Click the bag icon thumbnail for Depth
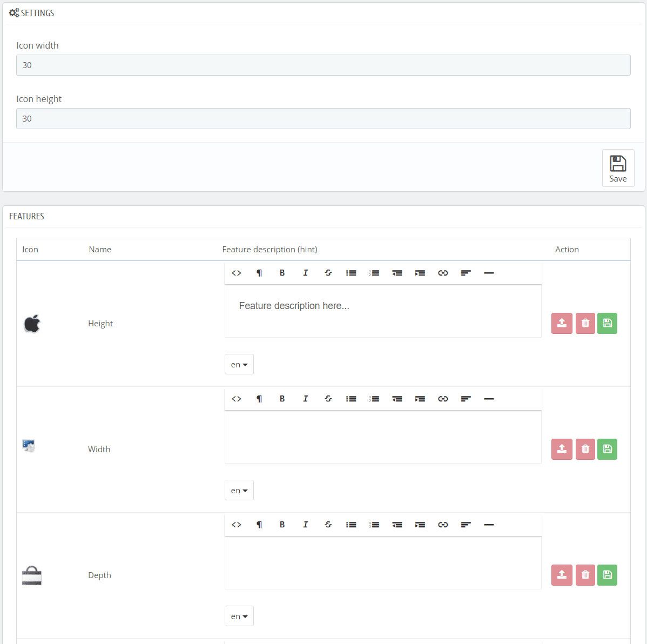The width and height of the screenshot is (647, 644). pyautogui.click(x=32, y=575)
